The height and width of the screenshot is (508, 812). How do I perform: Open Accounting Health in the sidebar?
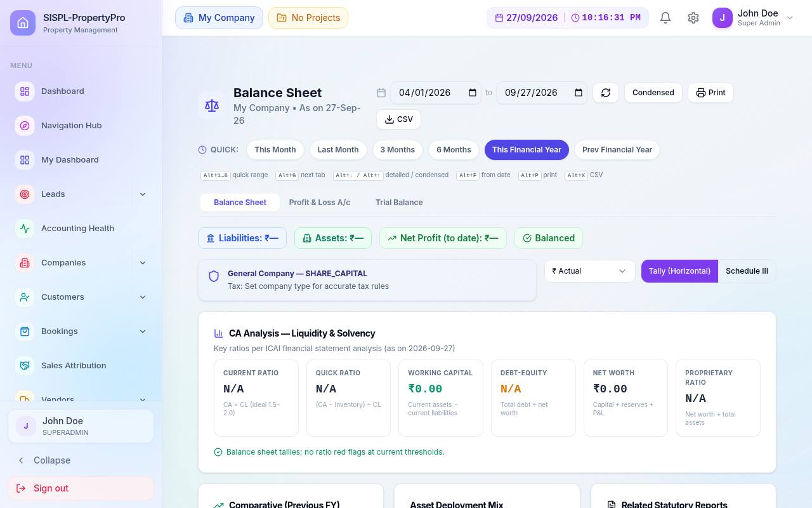(81, 229)
